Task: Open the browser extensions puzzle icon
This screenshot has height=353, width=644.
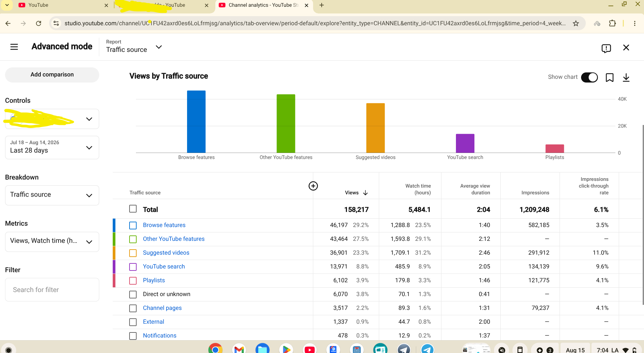Action: coord(612,23)
